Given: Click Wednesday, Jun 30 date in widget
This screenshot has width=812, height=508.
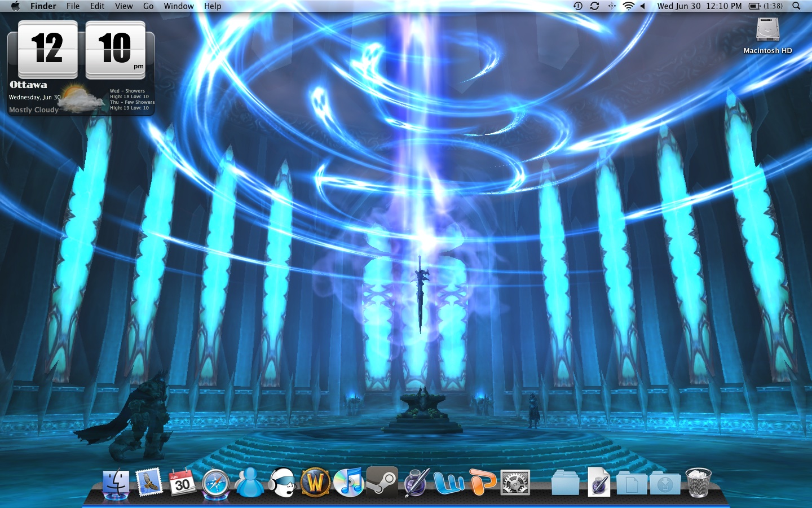Looking at the screenshot, I should [x=34, y=97].
